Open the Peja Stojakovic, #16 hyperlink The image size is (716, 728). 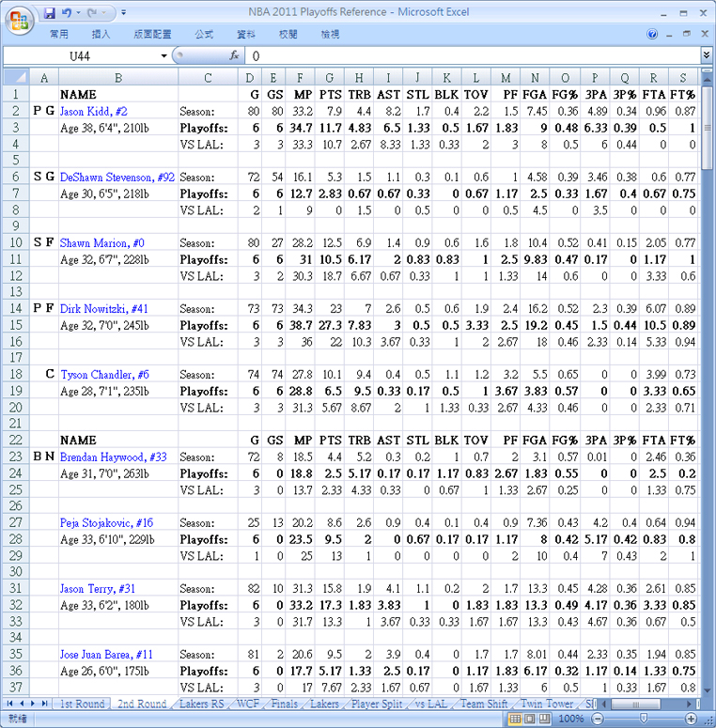click(x=106, y=523)
